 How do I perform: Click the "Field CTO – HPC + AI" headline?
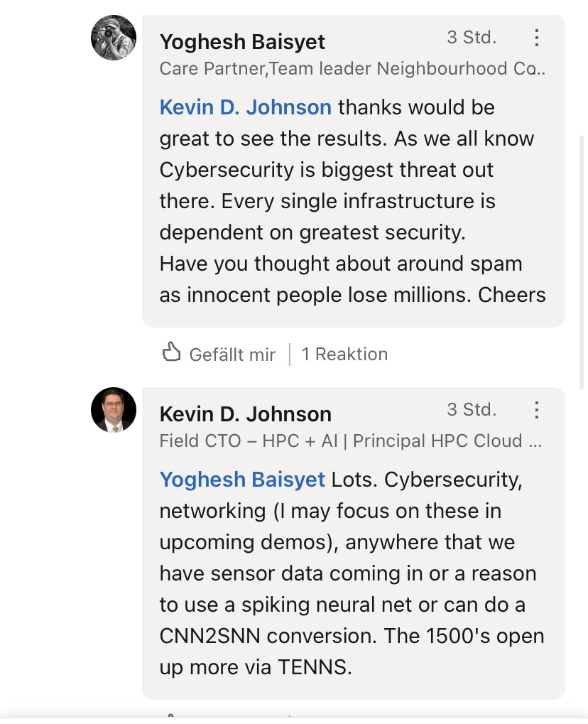351,441
